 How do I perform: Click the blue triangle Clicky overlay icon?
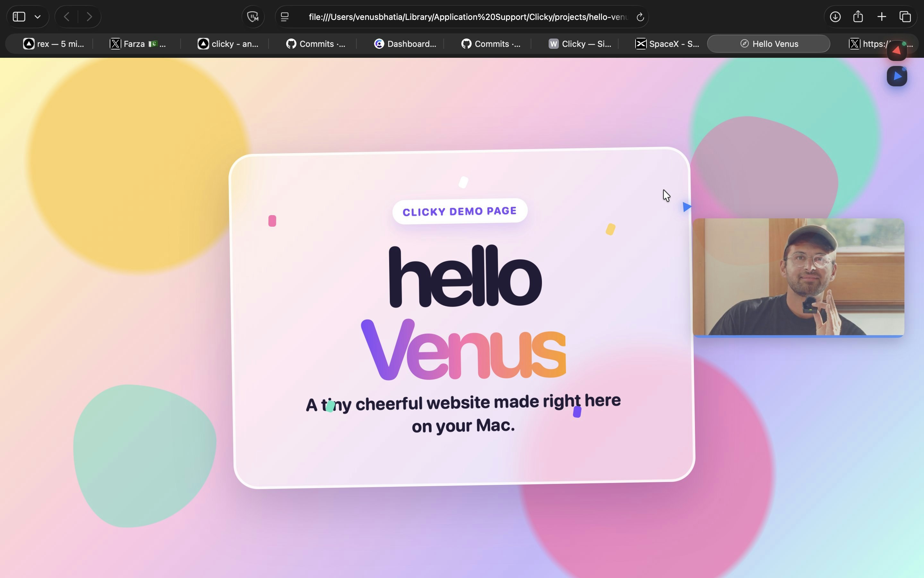[897, 76]
